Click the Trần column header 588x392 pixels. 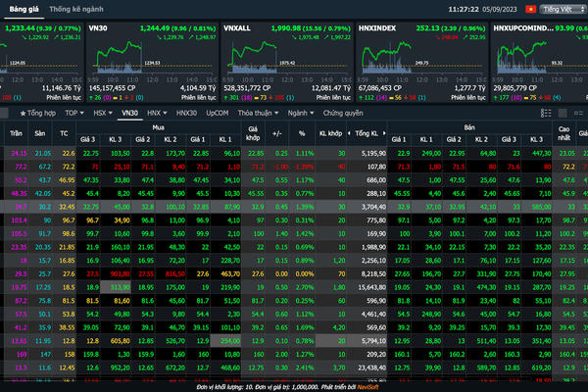tap(17, 132)
